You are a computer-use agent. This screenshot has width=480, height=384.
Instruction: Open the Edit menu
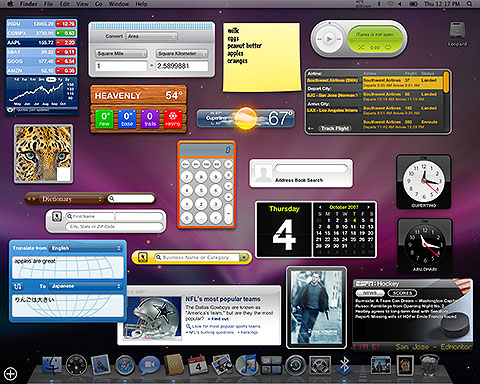pos(65,4)
